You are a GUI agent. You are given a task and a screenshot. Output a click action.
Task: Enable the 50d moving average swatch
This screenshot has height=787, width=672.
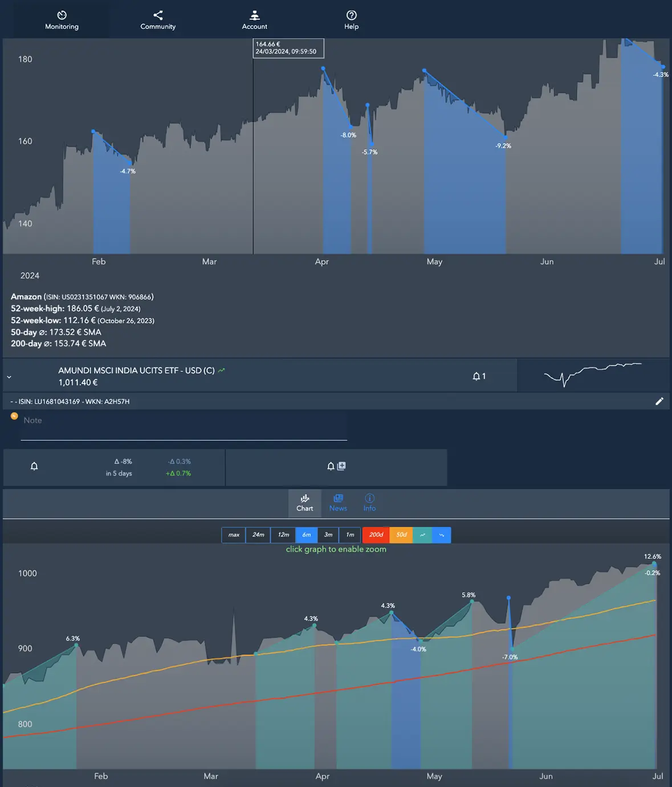click(x=401, y=535)
